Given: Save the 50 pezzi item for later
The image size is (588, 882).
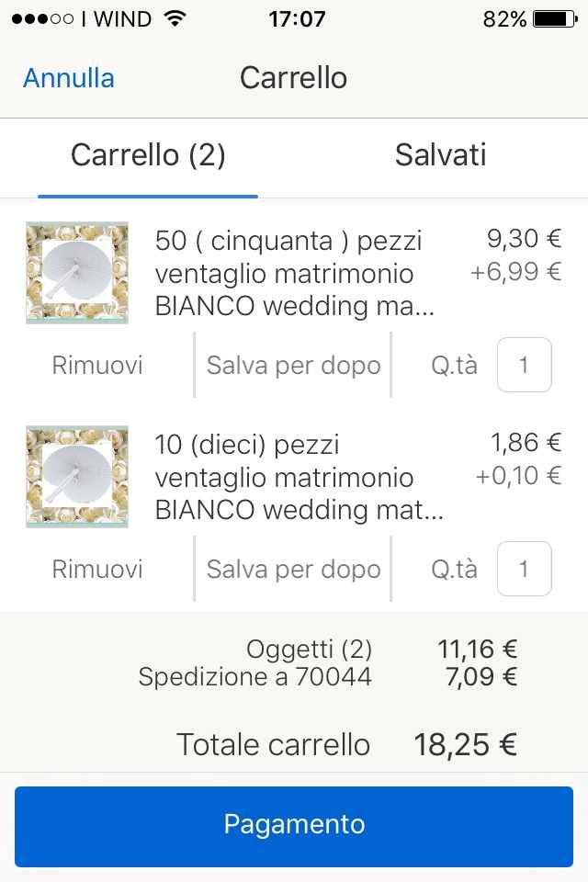Looking at the screenshot, I should pos(293,366).
